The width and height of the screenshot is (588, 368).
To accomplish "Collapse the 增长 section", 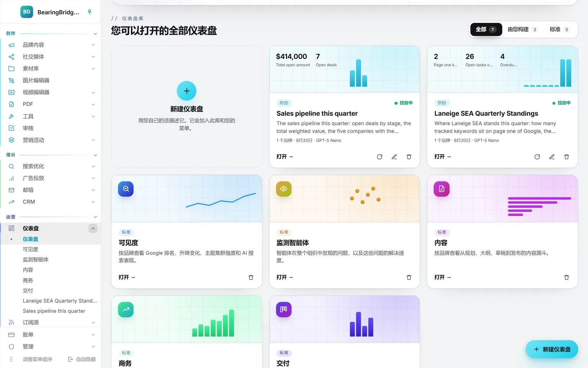I will point(95,155).
